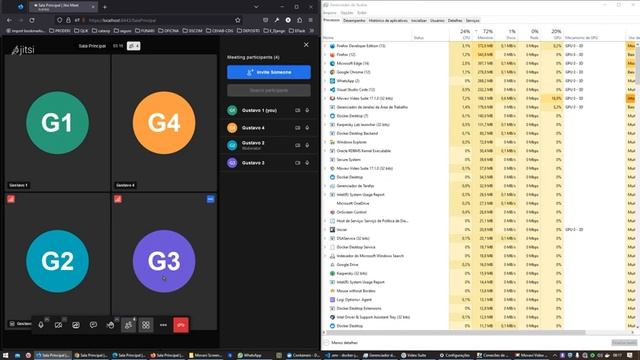Switch to the Serviços tab
The image size is (640, 360).
click(x=472, y=20)
